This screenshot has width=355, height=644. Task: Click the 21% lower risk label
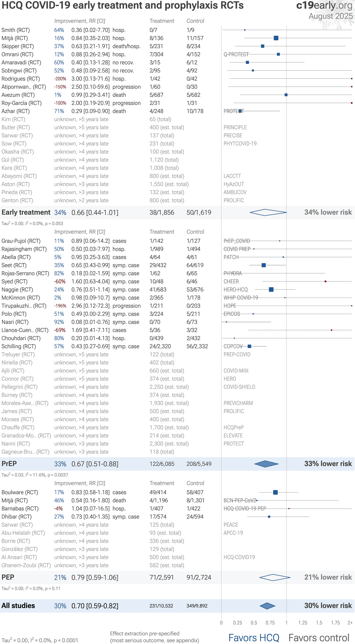pos(328,577)
